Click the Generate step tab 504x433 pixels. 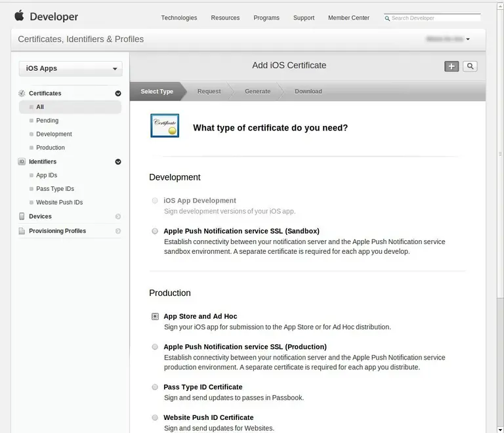click(257, 92)
